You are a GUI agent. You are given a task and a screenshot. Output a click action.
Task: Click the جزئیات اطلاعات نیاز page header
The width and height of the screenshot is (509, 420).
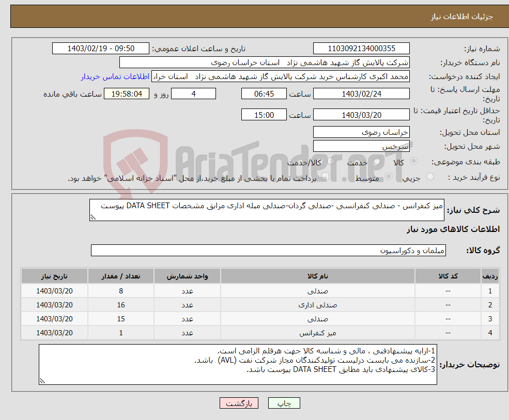click(461, 17)
